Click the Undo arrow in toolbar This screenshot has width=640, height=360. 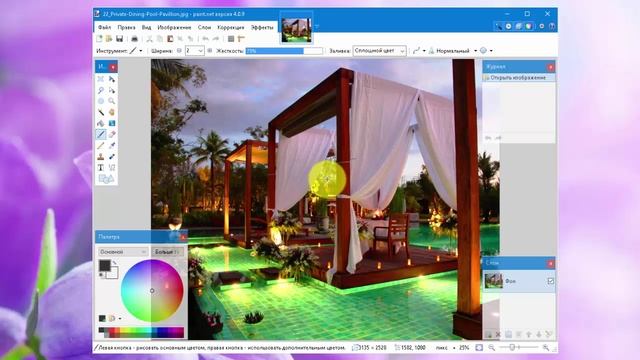pos(205,39)
